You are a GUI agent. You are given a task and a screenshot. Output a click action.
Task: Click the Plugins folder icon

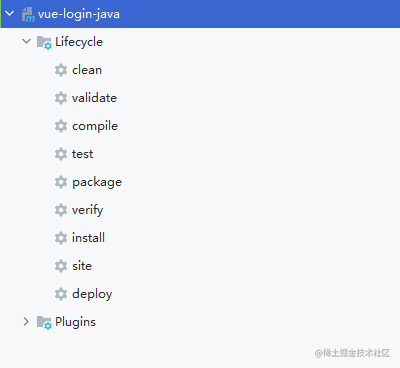pyautogui.click(x=44, y=322)
